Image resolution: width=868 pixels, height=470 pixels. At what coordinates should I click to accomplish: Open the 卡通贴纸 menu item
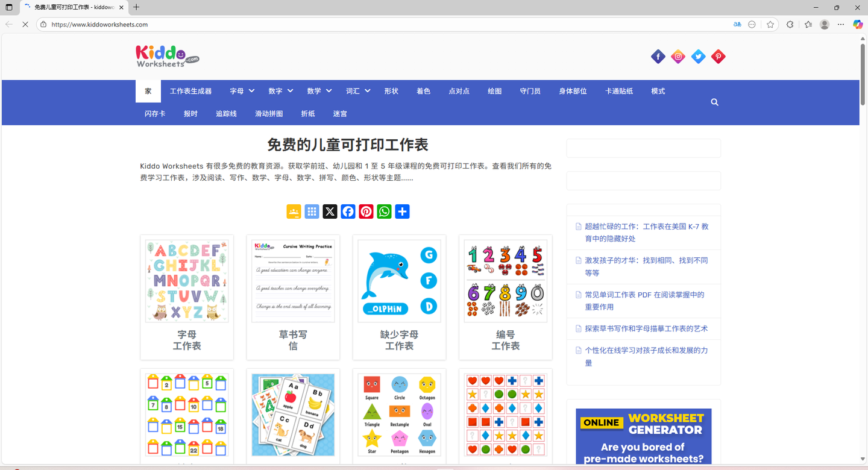tap(619, 91)
